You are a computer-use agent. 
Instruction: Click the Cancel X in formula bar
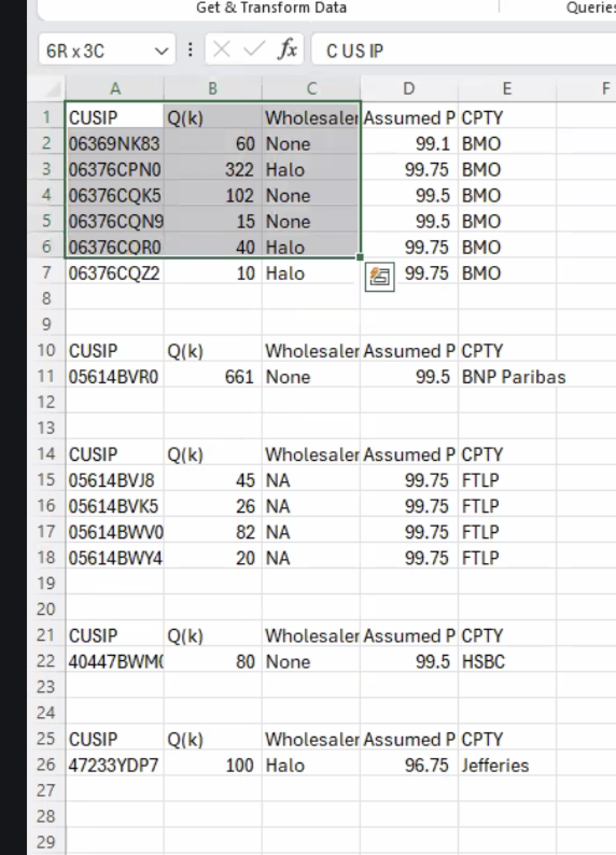[x=221, y=50]
